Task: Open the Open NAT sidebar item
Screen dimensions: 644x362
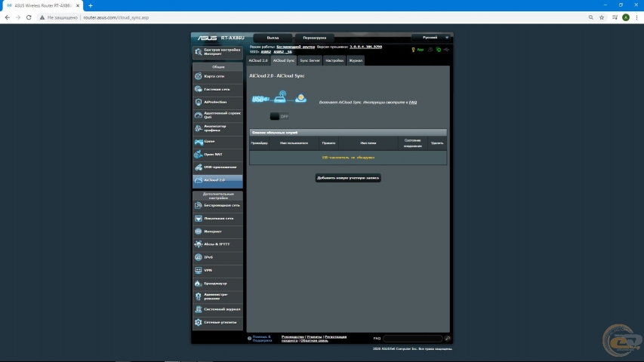Action: click(x=217, y=154)
